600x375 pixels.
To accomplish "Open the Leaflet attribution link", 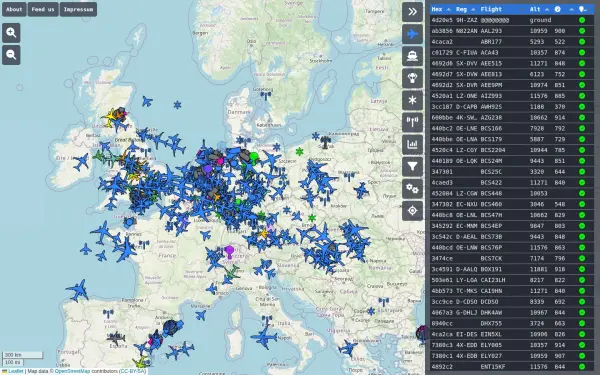I will [x=15, y=371].
